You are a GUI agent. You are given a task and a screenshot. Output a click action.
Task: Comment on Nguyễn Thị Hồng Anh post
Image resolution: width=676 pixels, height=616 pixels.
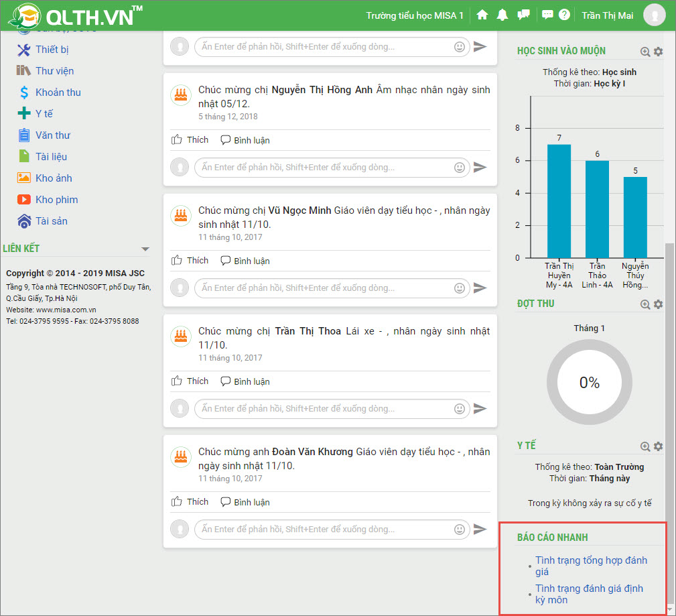click(x=245, y=140)
